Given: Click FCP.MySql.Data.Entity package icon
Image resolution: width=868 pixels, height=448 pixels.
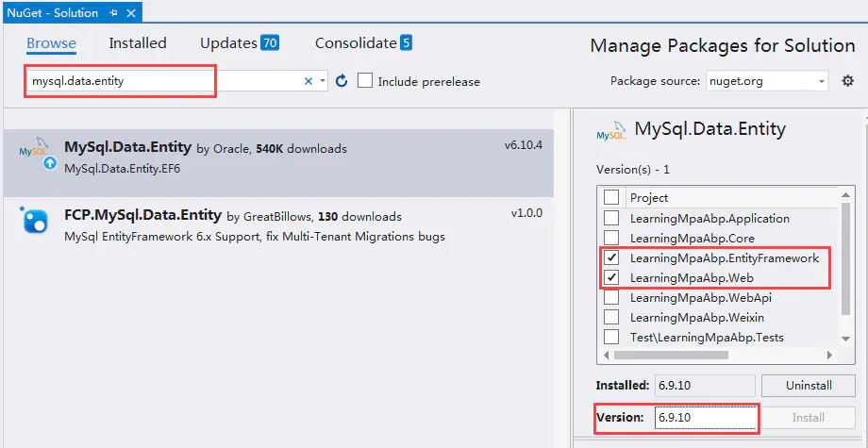Looking at the screenshot, I should click(x=36, y=220).
